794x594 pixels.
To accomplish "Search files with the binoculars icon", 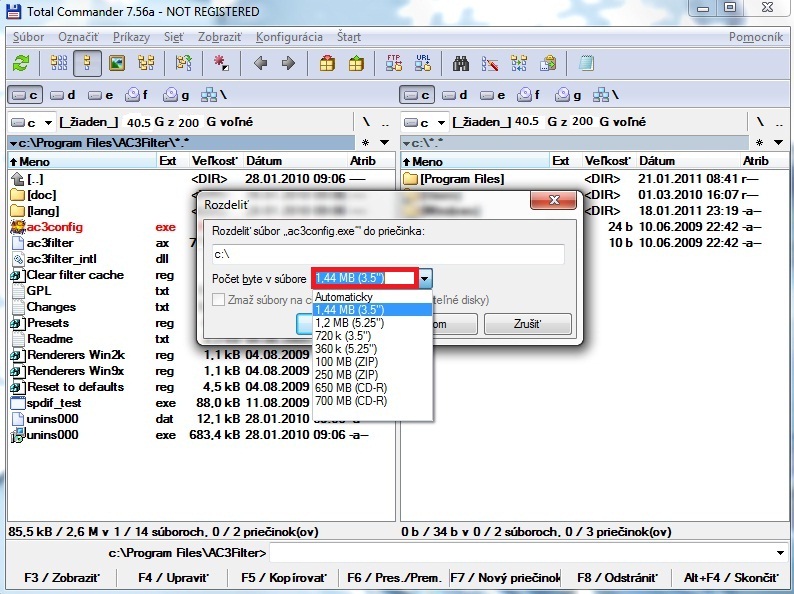I will coord(461,63).
